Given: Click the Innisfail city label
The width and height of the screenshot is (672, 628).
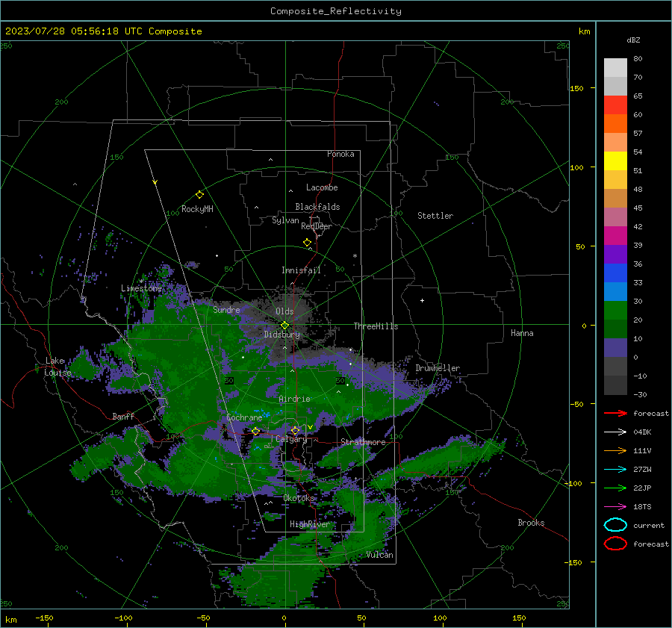Looking at the screenshot, I should [x=301, y=270].
